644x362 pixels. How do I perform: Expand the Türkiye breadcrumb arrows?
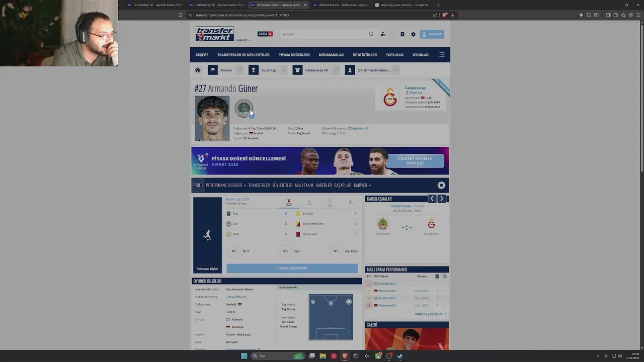pyautogui.click(x=239, y=70)
